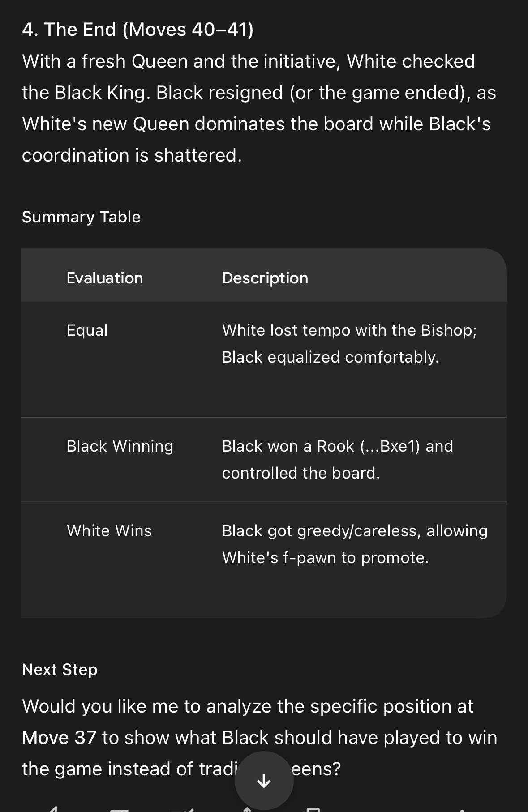
Task: Click the "Evaluation" column header
Action: 104,278
